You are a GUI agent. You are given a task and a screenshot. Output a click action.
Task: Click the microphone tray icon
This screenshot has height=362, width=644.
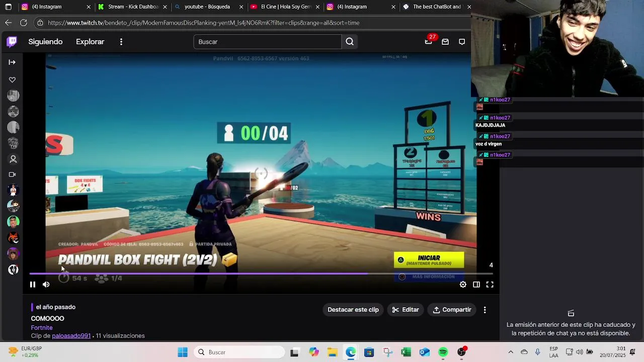coord(538,352)
